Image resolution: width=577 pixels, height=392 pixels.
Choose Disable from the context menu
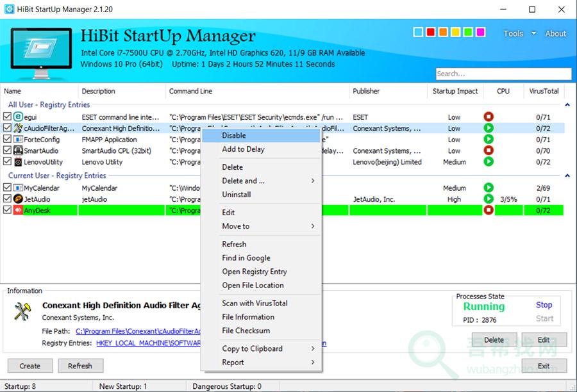(234, 136)
